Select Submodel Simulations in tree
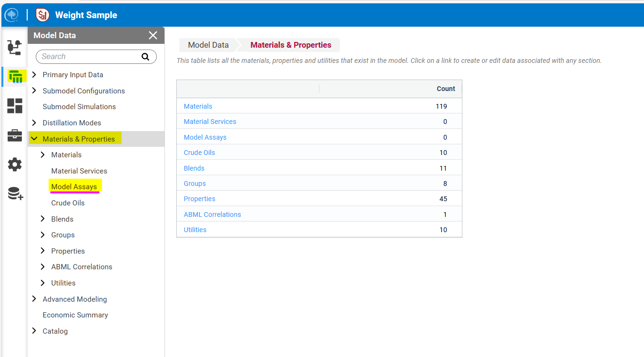 point(79,107)
